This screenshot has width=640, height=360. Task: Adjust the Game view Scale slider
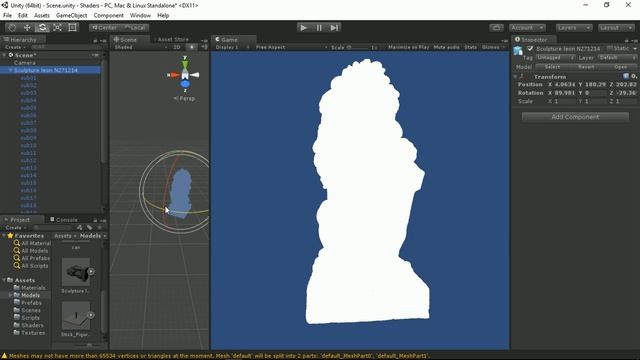(x=358, y=47)
